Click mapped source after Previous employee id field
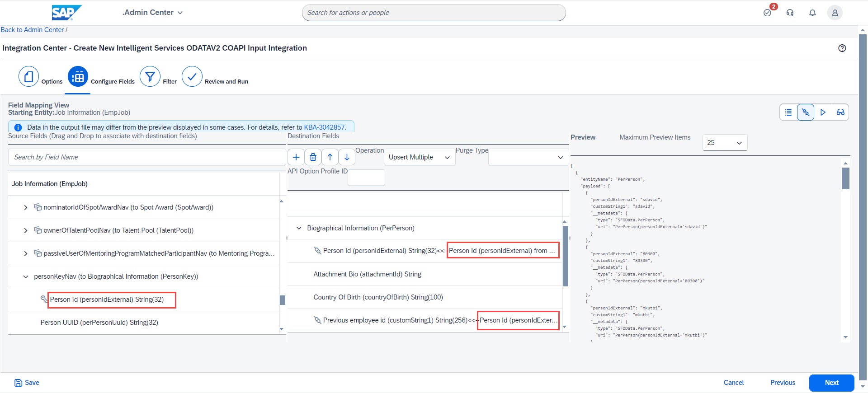Screen dimensions: 868x393 [519, 320]
